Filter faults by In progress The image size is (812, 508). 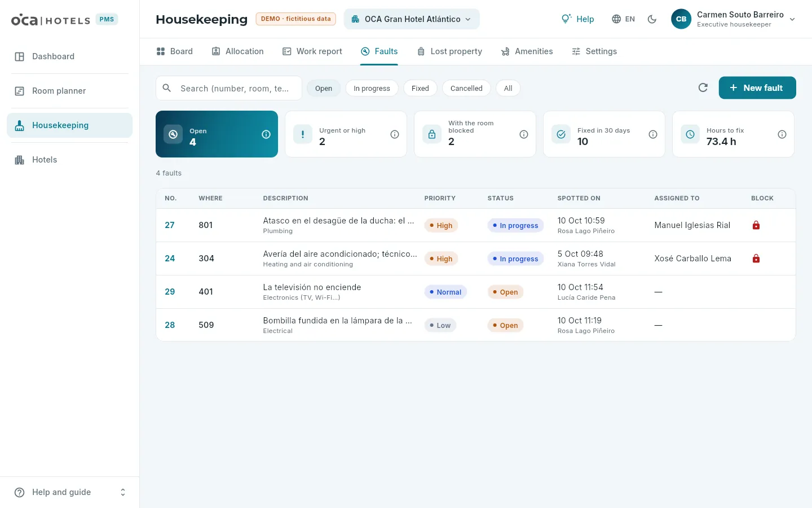point(372,88)
